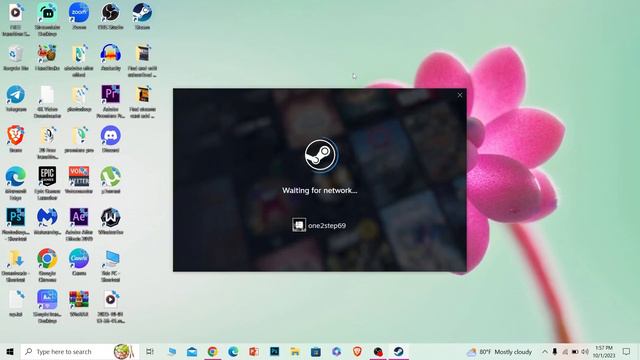Screen dimensions: 640x360
Task: Open File Explorer on the taskbar
Action: 295,351
